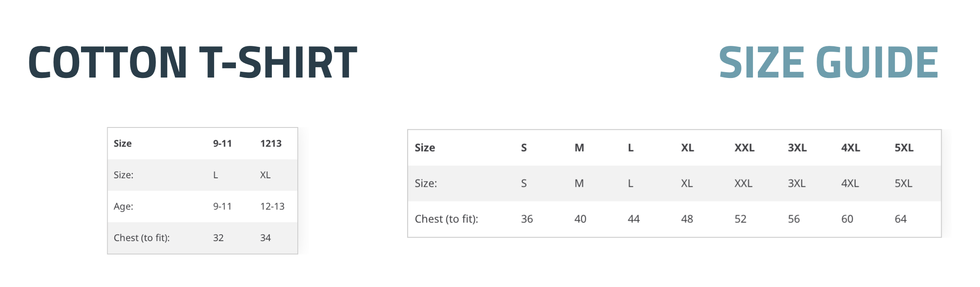
Task: Click the Age: row label
Action: pos(123,206)
